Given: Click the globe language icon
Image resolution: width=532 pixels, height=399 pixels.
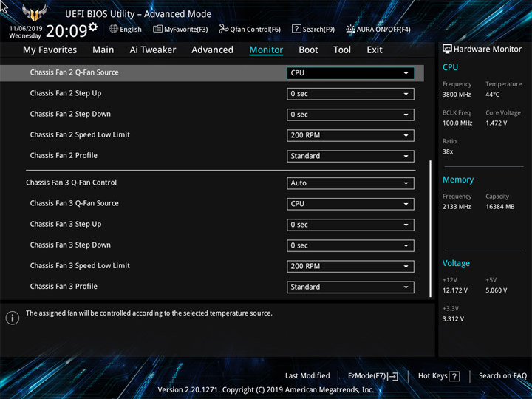Looking at the screenshot, I should [114, 29].
